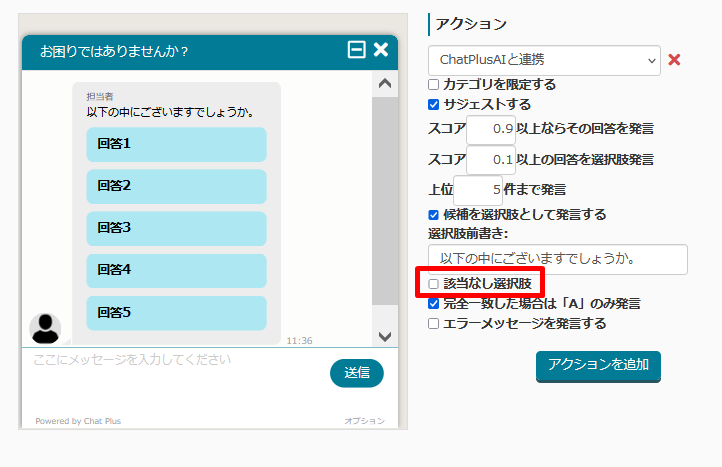Uncheck 候補を選択肢として発言する

pyautogui.click(x=434, y=214)
